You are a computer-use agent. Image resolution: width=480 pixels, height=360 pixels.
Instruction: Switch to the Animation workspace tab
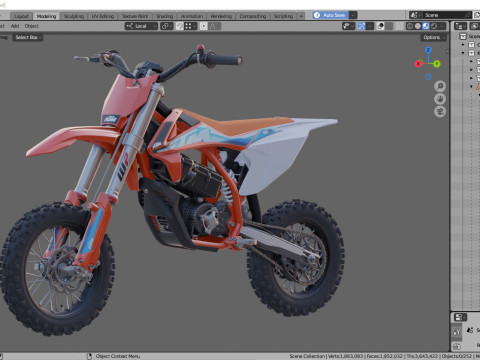[192, 16]
